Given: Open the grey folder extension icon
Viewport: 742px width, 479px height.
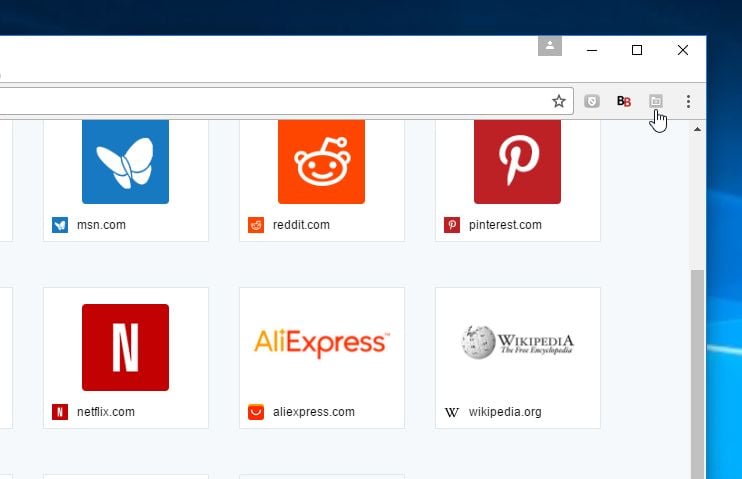Looking at the screenshot, I should (656, 101).
